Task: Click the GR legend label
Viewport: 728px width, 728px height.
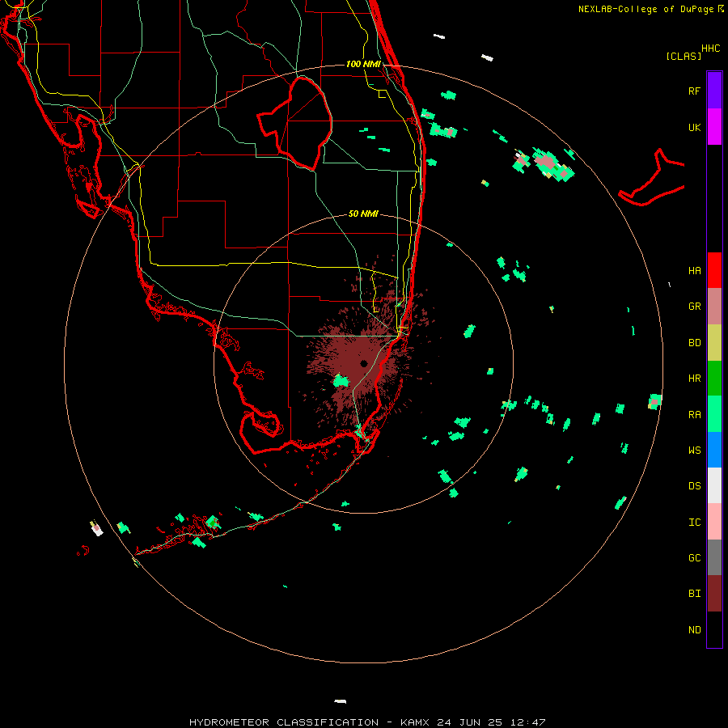Action: pos(694,307)
